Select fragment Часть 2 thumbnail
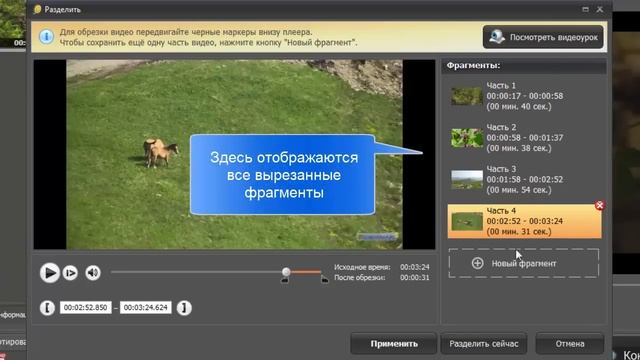Viewport: 640px width, 360px height. 467,138
